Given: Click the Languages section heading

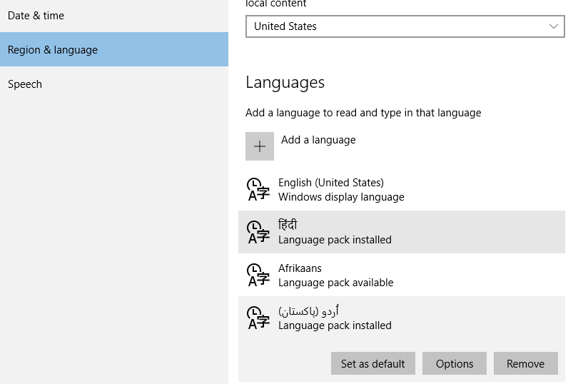Looking at the screenshot, I should tap(285, 83).
